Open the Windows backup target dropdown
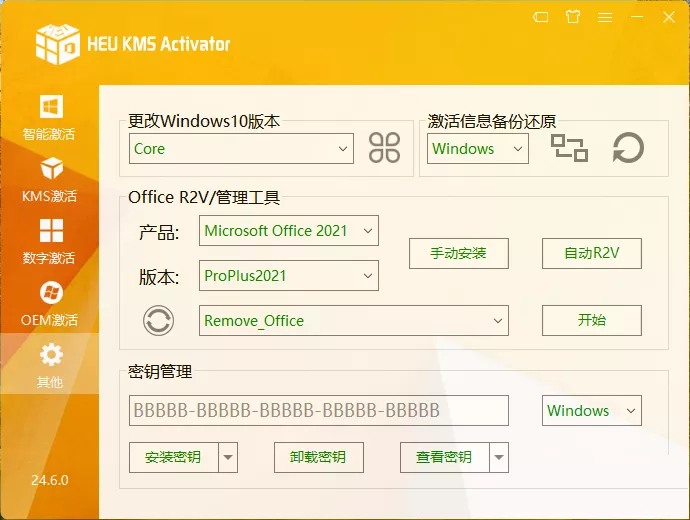 (477, 149)
